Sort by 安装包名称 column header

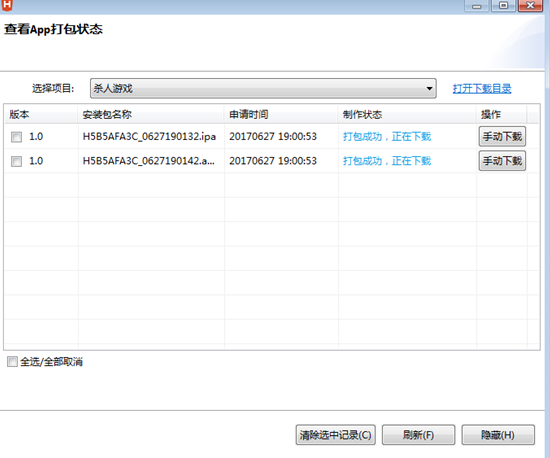[151, 114]
